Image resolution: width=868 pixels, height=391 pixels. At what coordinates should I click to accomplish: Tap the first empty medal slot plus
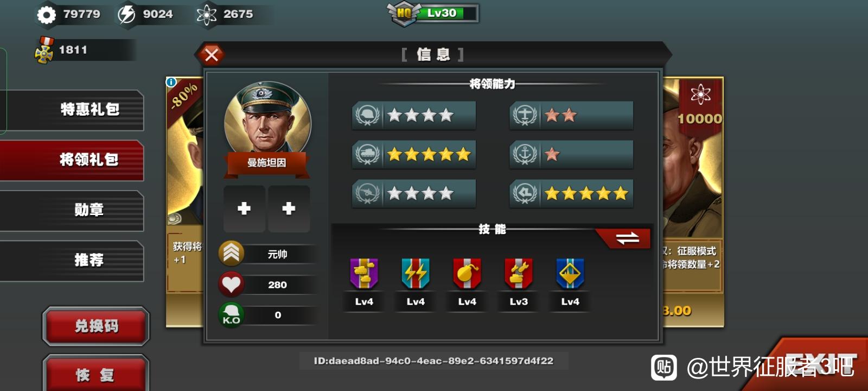click(244, 209)
